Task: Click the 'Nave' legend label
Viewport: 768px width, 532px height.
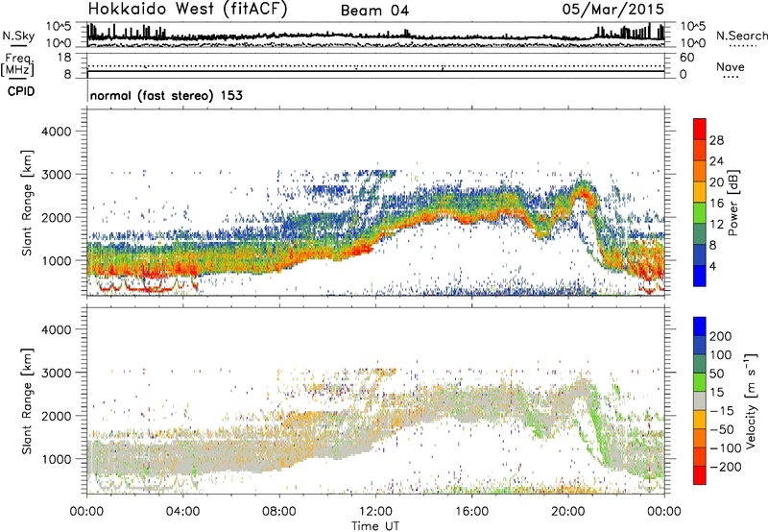Action: [x=731, y=67]
